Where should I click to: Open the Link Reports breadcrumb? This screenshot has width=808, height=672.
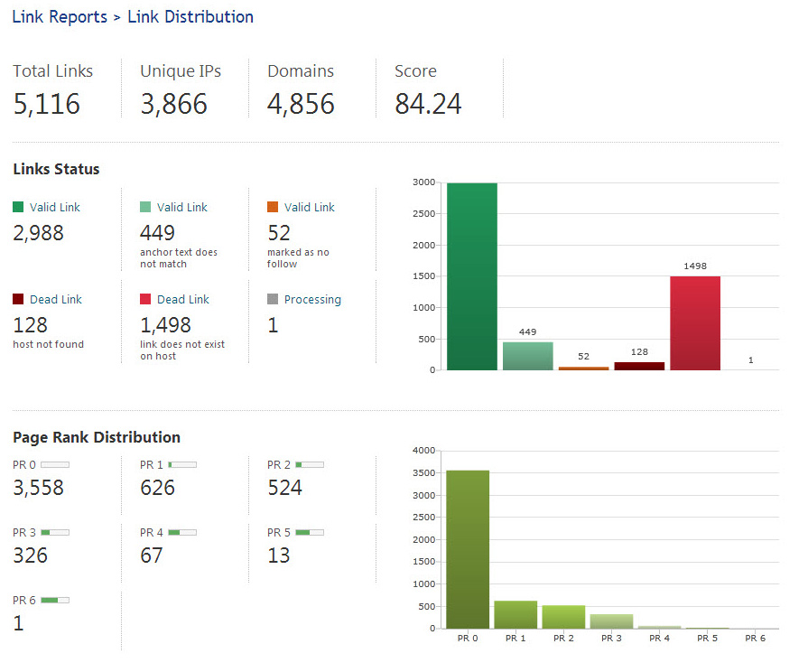[60, 17]
